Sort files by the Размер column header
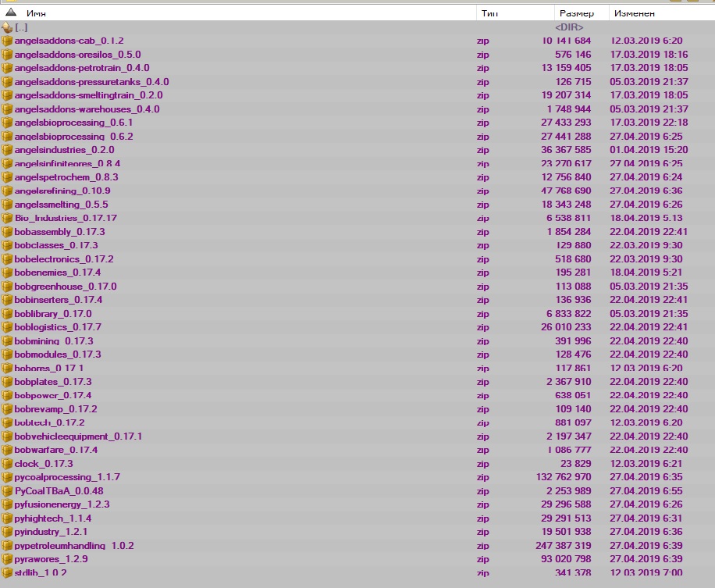This screenshot has width=715, height=588. click(576, 13)
